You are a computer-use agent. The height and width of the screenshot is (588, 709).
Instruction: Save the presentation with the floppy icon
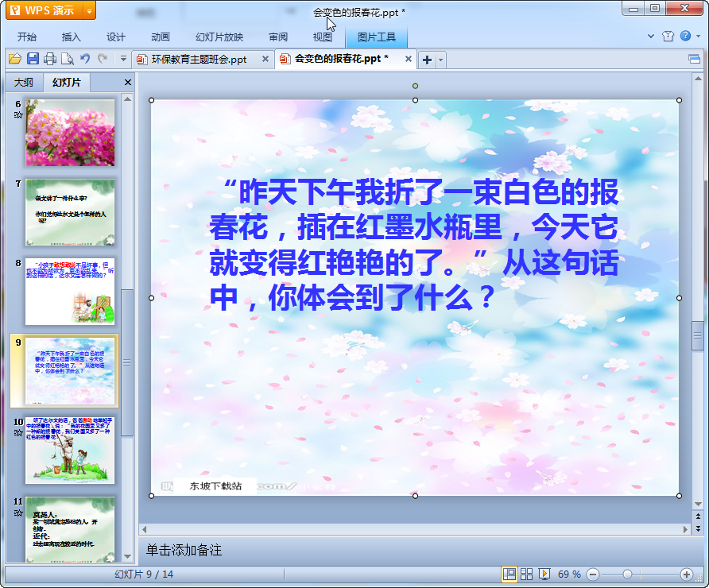pyautogui.click(x=33, y=59)
